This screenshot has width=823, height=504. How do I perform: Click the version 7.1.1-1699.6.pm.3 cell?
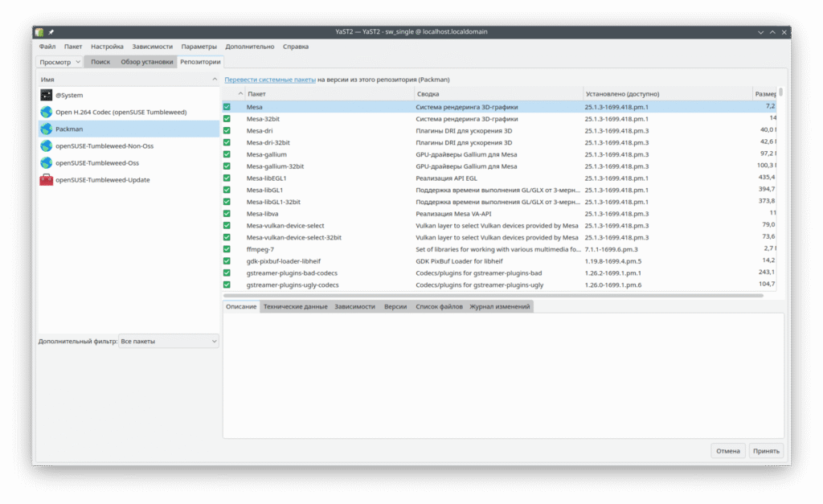point(612,249)
